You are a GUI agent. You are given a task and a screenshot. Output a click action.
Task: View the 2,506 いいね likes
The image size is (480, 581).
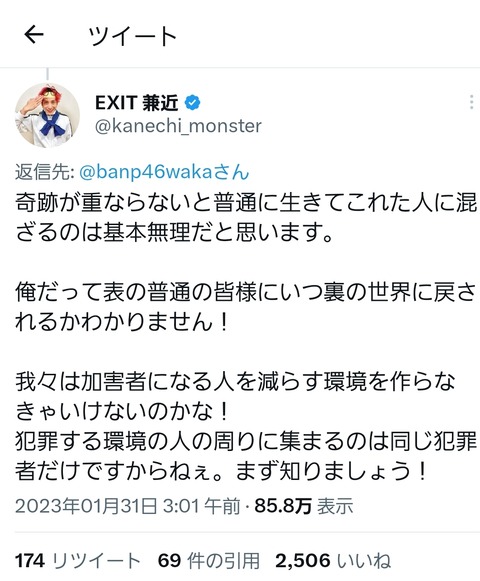pyautogui.click(x=333, y=561)
